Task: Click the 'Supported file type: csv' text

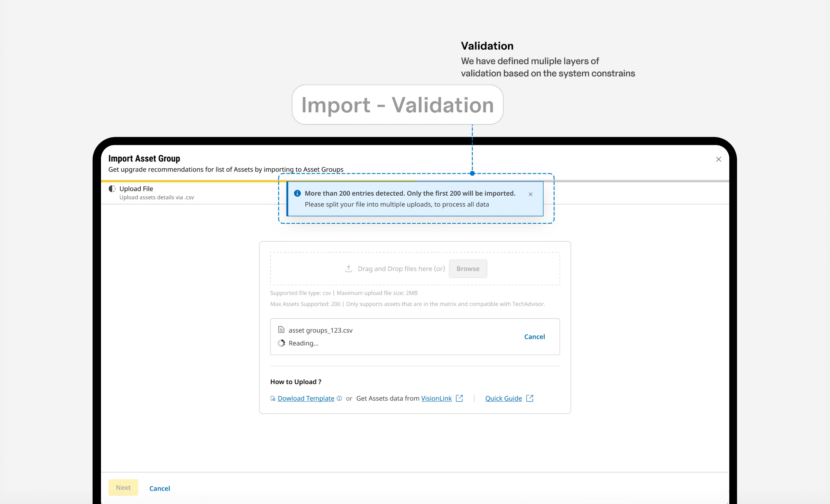Action: point(300,293)
